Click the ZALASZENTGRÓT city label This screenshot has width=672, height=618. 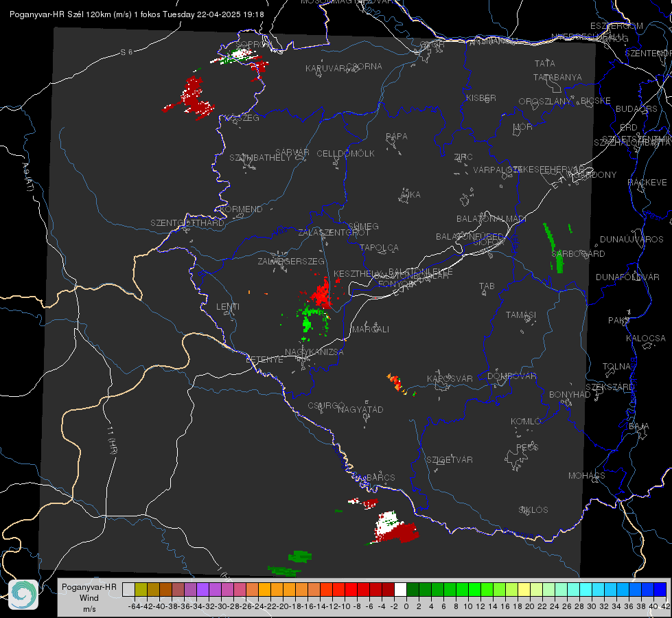(334, 233)
